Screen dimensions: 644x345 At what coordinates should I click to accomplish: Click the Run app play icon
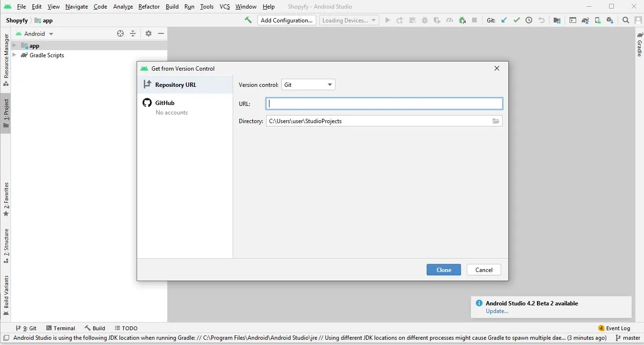(x=387, y=20)
